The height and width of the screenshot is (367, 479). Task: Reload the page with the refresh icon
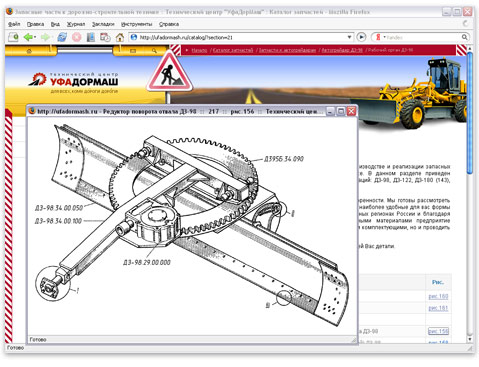click(x=62, y=37)
